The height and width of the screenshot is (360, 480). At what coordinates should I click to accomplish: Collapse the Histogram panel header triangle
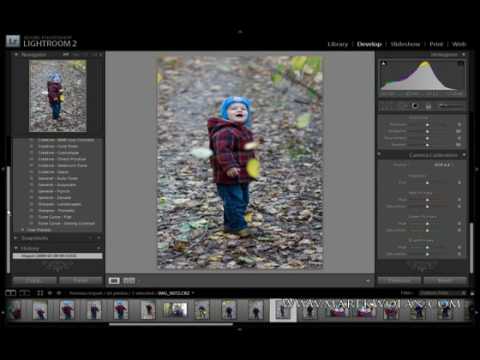(x=464, y=54)
